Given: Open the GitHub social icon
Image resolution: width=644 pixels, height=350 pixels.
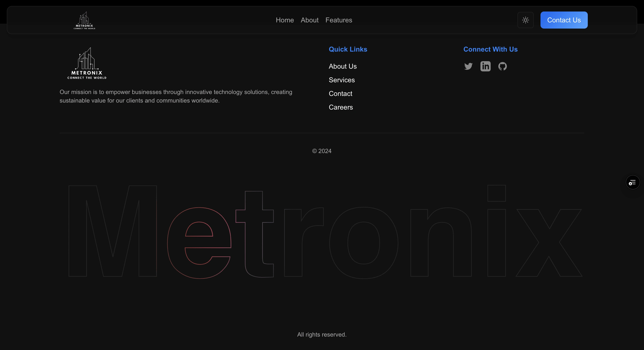Looking at the screenshot, I should point(502,66).
